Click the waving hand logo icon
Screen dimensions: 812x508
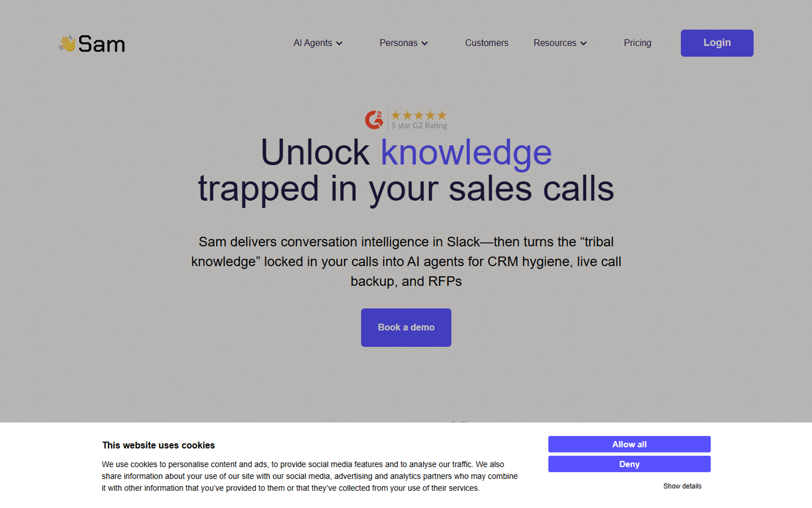[67, 44]
